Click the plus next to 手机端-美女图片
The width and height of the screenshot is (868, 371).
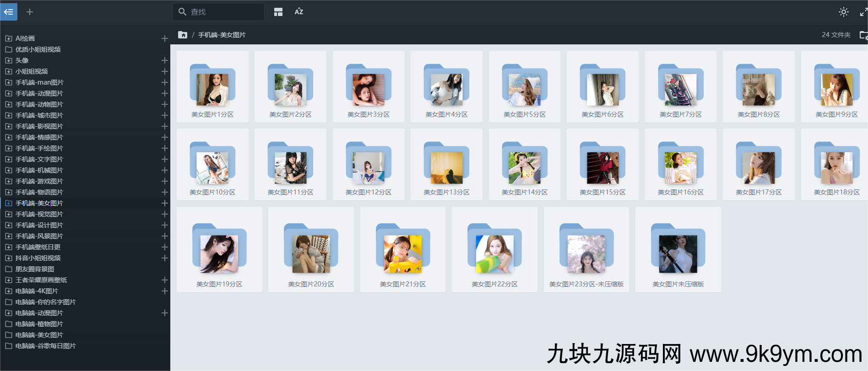coord(165,203)
